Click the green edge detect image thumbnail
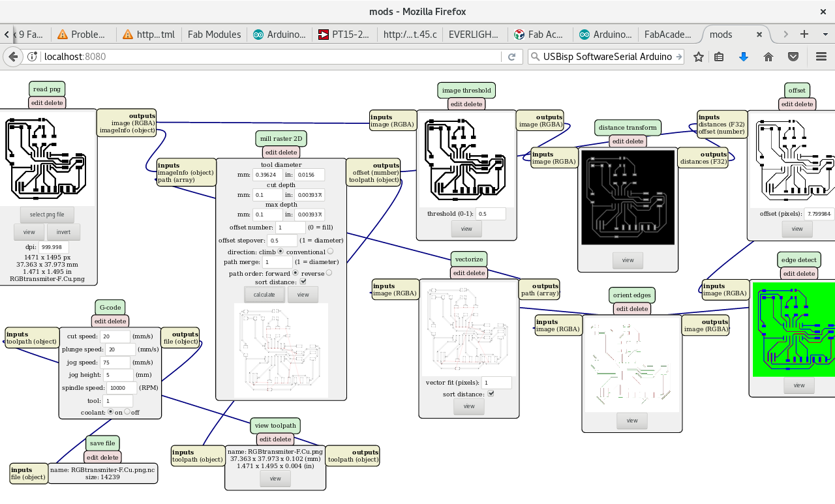 point(794,329)
